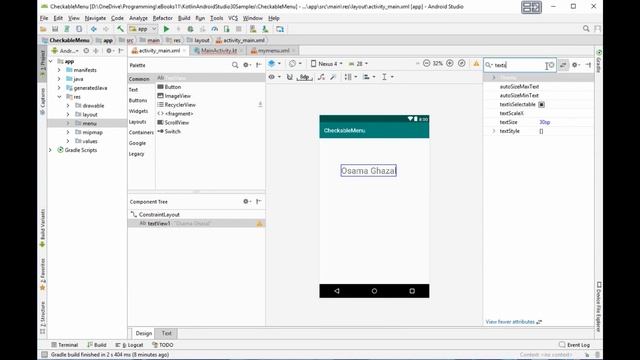Image resolution: width=640 pixels, height=360 pixels.
Task: Open the Refactor menu
Action: 162,18
